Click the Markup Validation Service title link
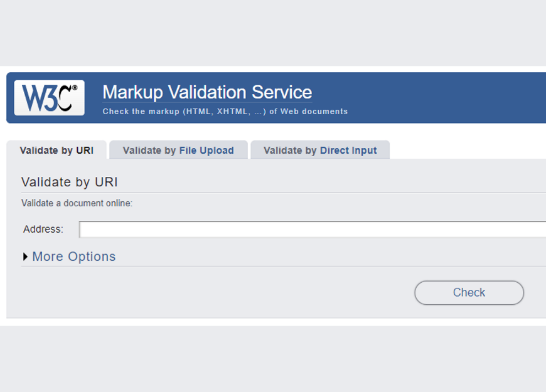This screenshot has width=546, height=392. point(207,92)
